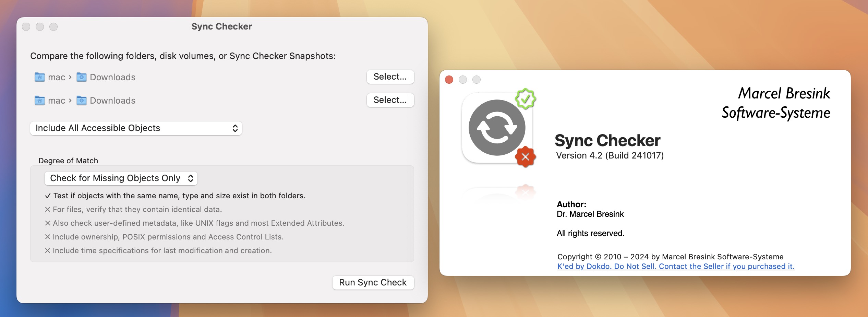Open Check for Missing Objects Only dropdown
Image resolution: width=868 pixels, height=317 pixels.
click(x=121, y=178)
